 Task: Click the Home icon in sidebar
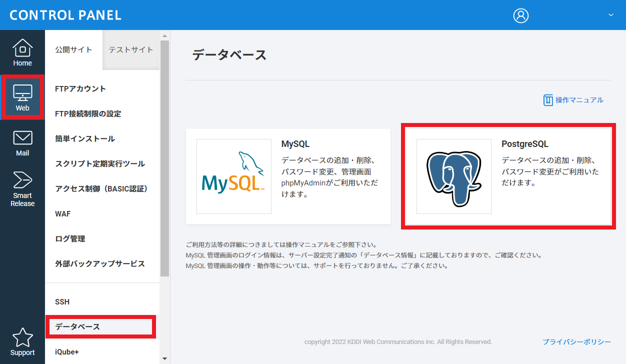[22, 48]
